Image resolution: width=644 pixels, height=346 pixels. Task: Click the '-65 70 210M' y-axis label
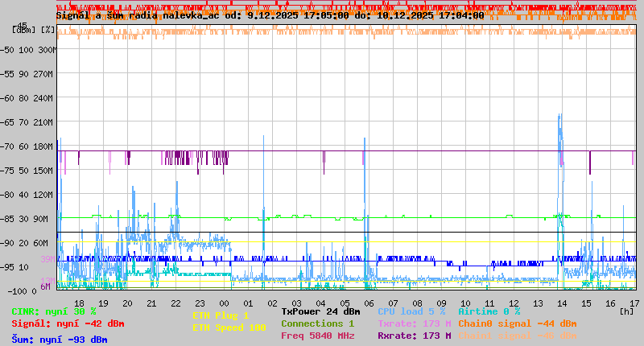(x=27, y=122)
